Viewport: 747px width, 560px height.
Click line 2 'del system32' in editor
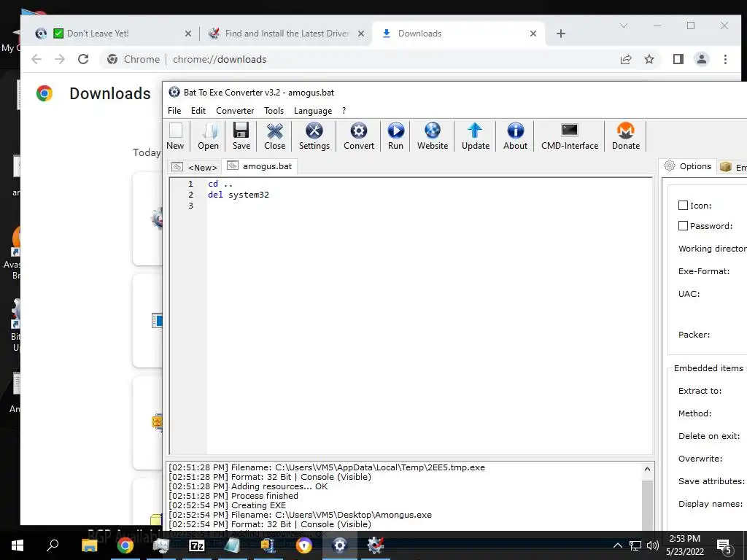click(239, 195)
